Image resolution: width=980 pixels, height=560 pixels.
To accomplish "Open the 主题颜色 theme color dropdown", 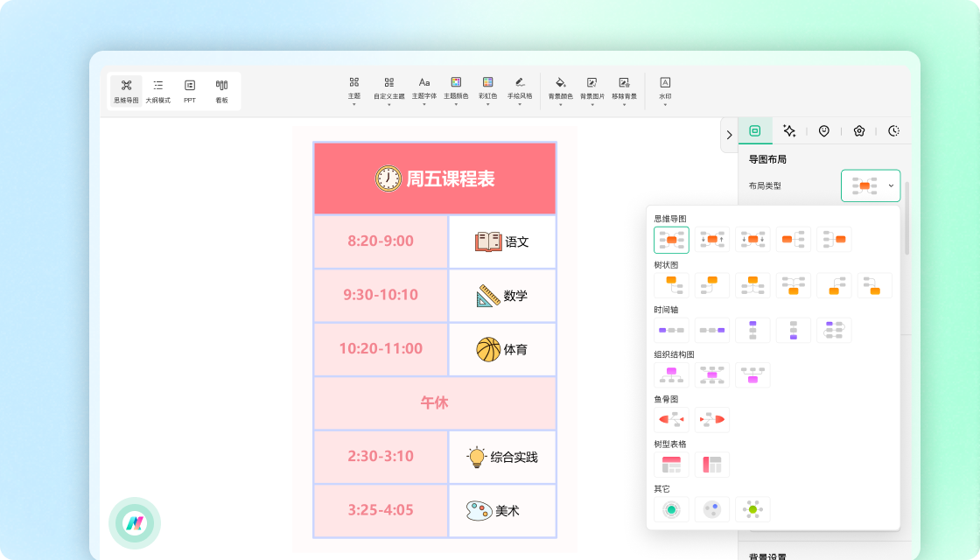I will coord(456,91).
